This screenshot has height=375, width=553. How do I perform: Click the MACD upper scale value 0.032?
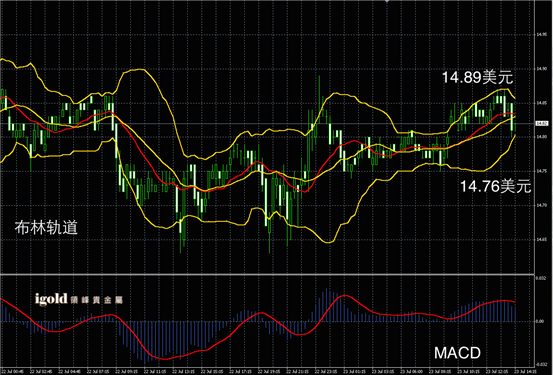541,278
